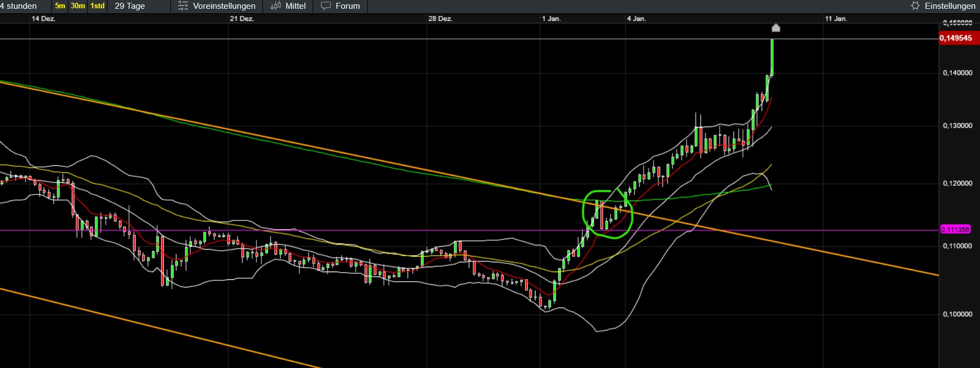The image size is (980, 368).
Task: Open the Forum tab
Action: pyautogui.click(x=347, y=6)
